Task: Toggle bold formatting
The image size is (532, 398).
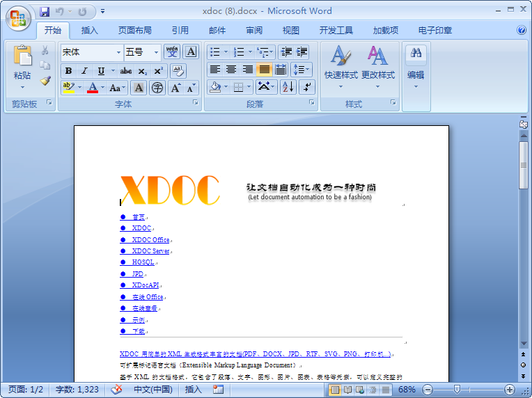Action: pos(68,71)
